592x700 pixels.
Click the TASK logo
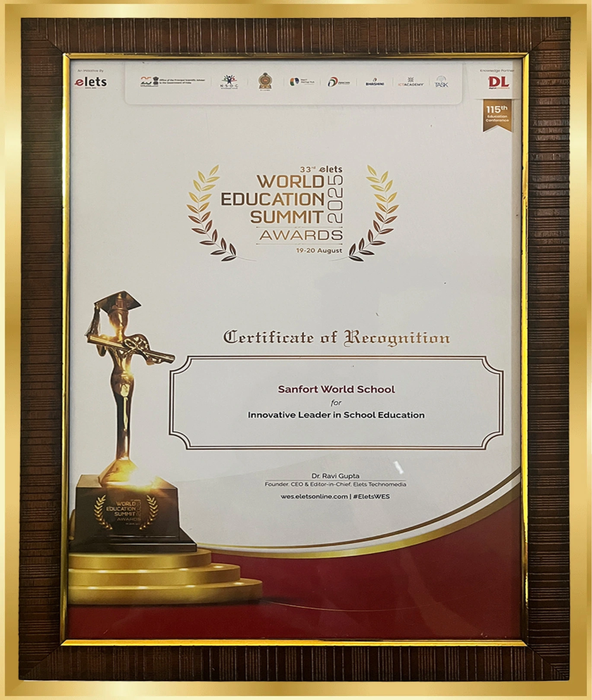[441, 82]
